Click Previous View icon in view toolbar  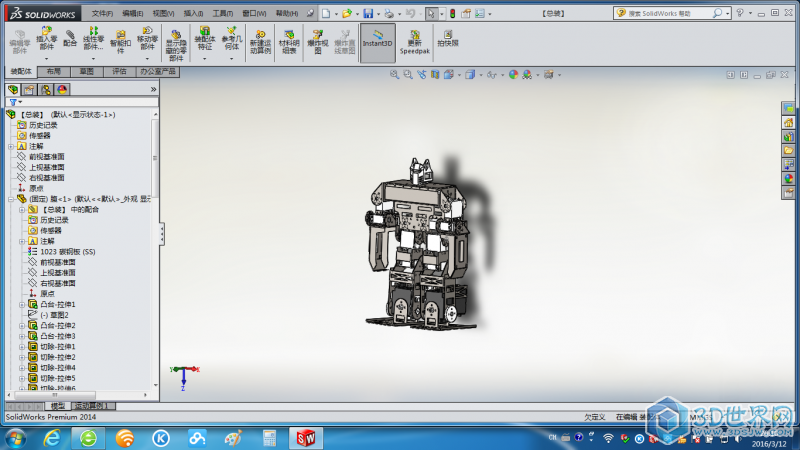(x=421, y=74)
